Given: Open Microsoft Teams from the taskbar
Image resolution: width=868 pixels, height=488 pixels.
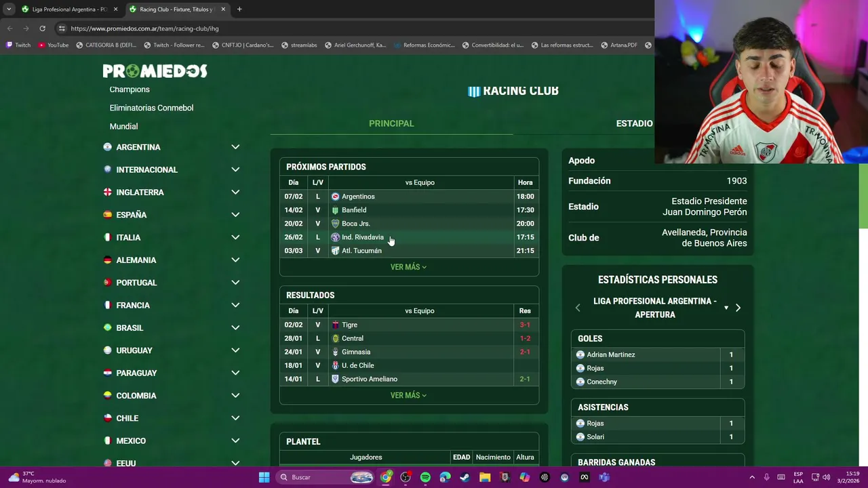Looking at the screenshot, I should click(x=604, y=477).
